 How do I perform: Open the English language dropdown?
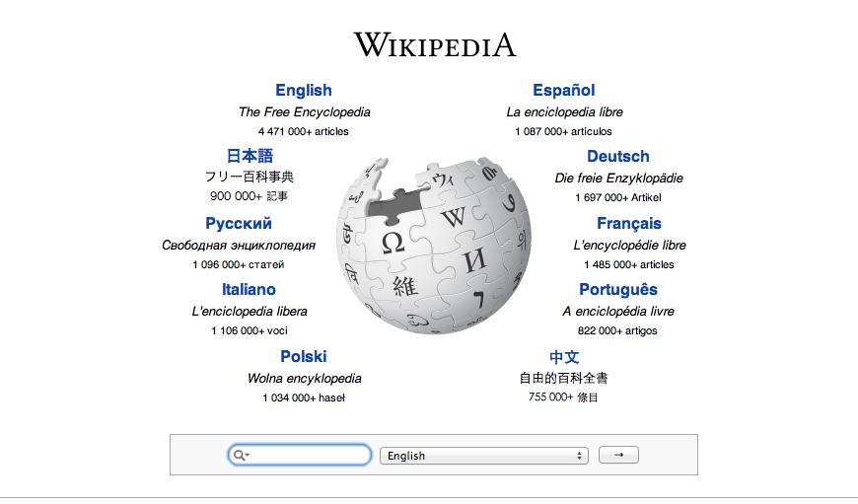[x=483, y=456]
